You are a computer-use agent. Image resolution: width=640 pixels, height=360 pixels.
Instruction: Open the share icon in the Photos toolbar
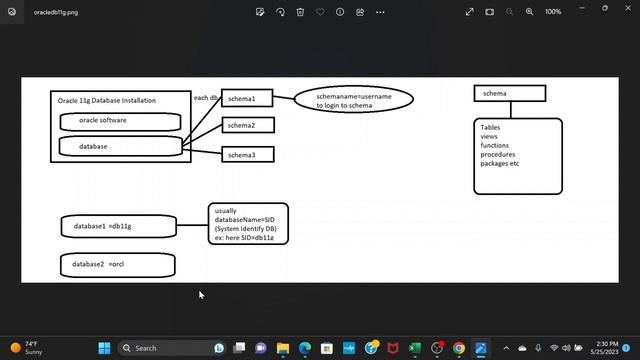360,12
